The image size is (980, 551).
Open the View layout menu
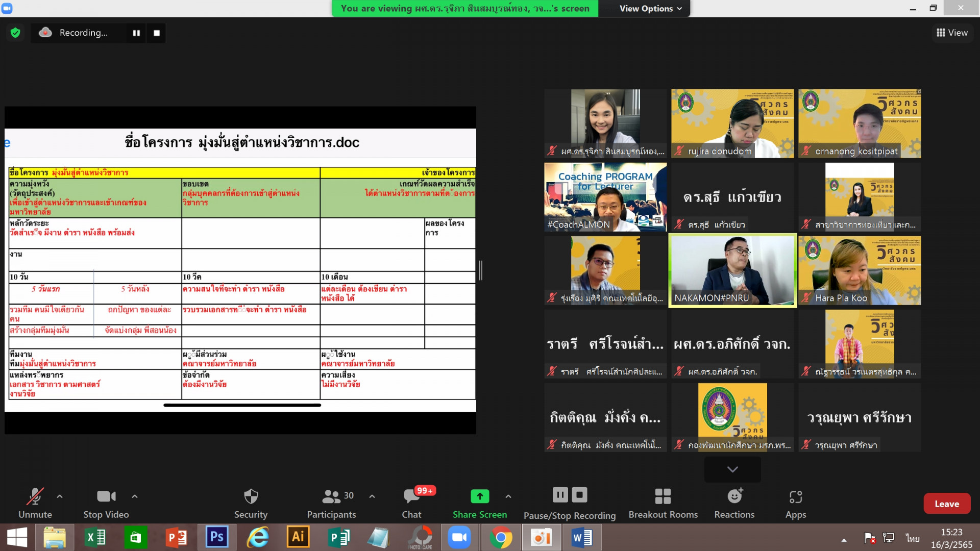tap(952, 33)
